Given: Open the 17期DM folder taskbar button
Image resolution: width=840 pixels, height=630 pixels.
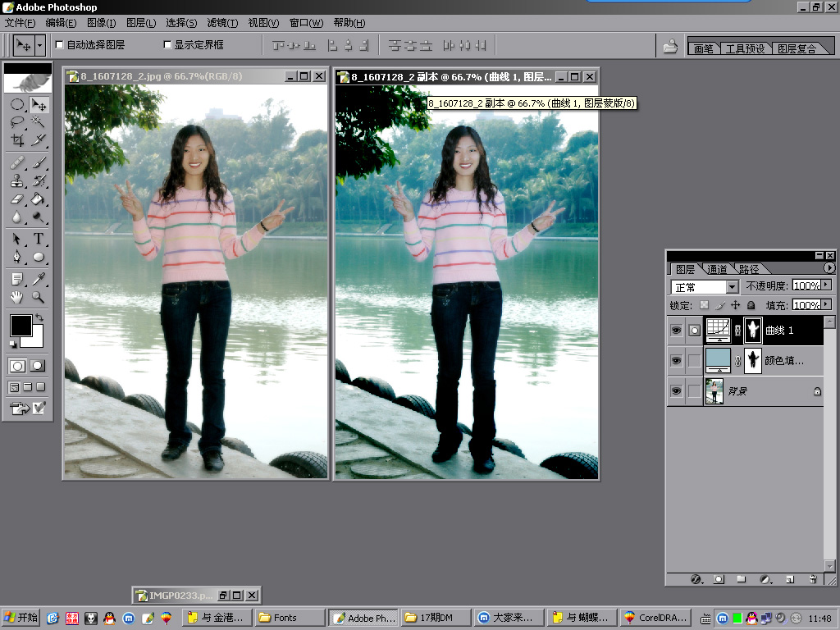Looking at the screenshot, I should 436,618.
